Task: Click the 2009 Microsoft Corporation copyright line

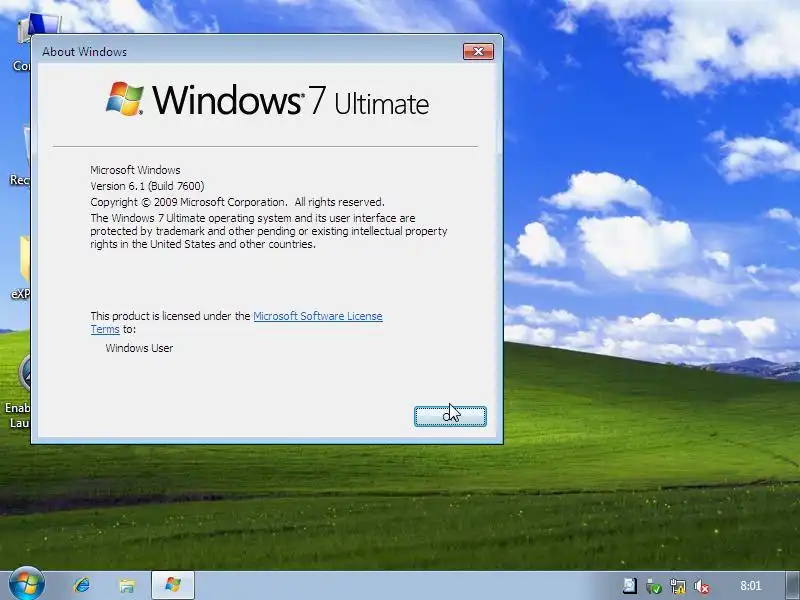Action: tap(237, 202)
